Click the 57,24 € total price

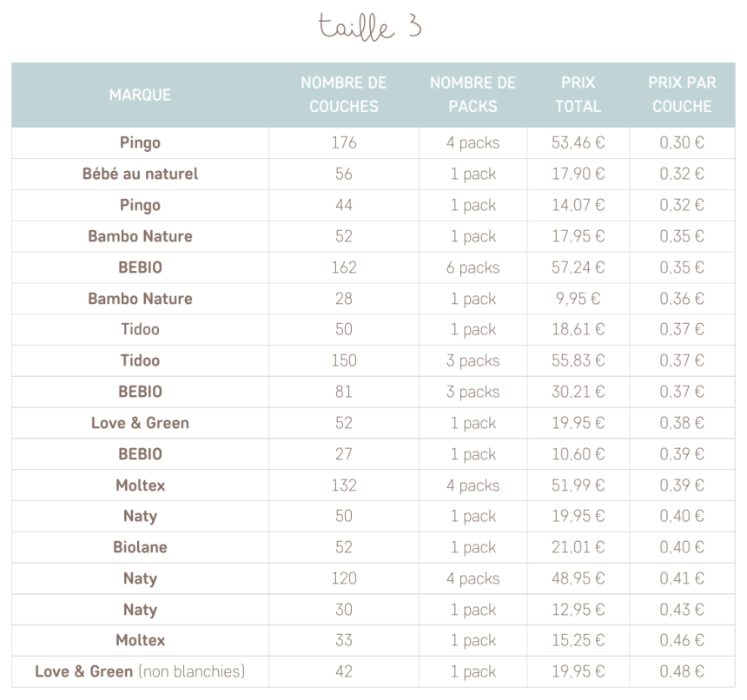click(x=578, y=267)
